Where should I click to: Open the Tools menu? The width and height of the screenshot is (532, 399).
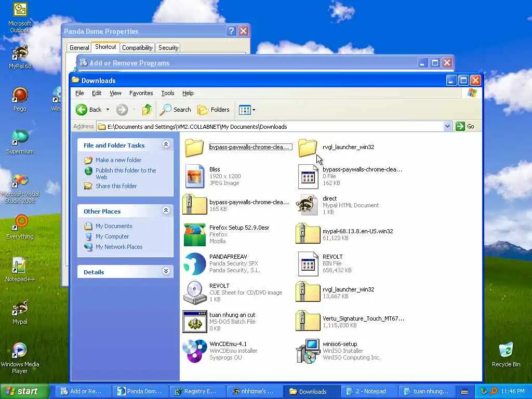pyautogui.click(x=168, y=93)
